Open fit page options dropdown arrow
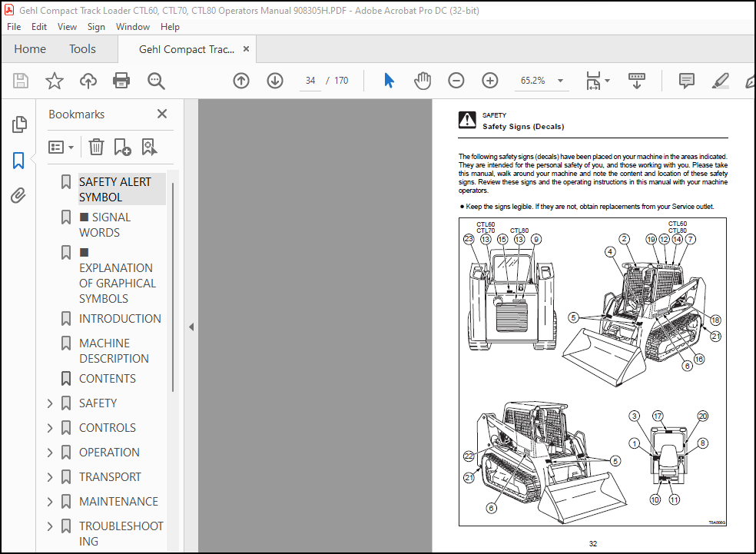756x554 pixels. click(x=607, y=81)
